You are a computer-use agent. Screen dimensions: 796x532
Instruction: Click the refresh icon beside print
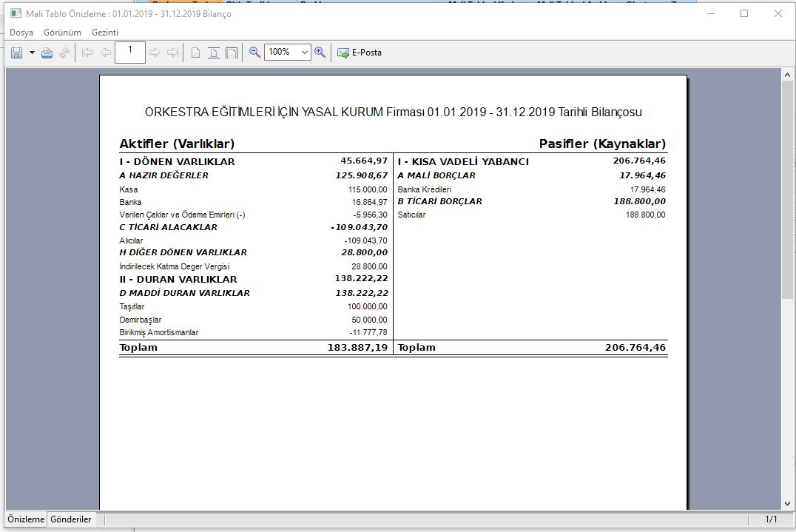64,53
